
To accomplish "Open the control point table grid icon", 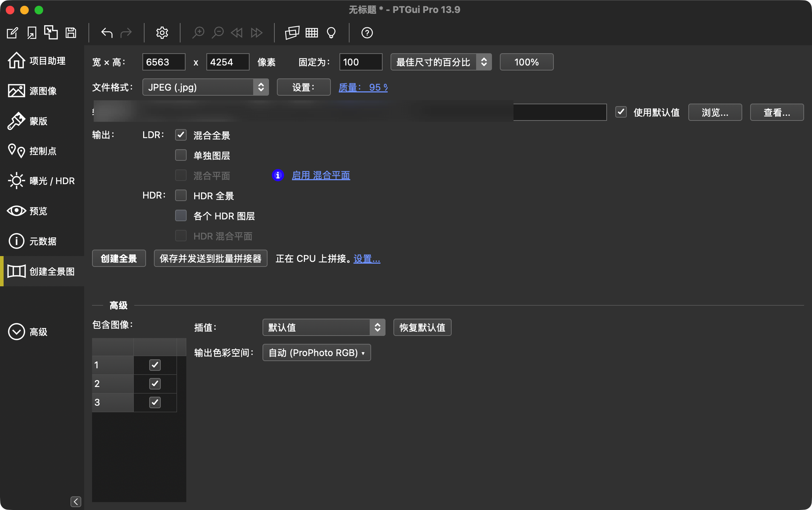I will [x=312, y=33].
